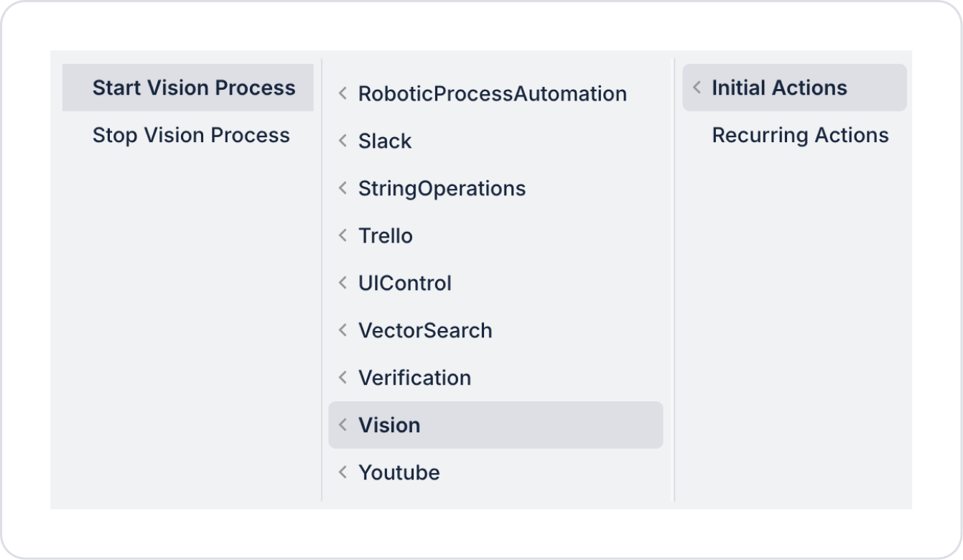The width and height of the screenshot is (963, 560).
Task: Click chevron arrow beside RoboticProcessAutomation
Action: click(x=343, y=93)
